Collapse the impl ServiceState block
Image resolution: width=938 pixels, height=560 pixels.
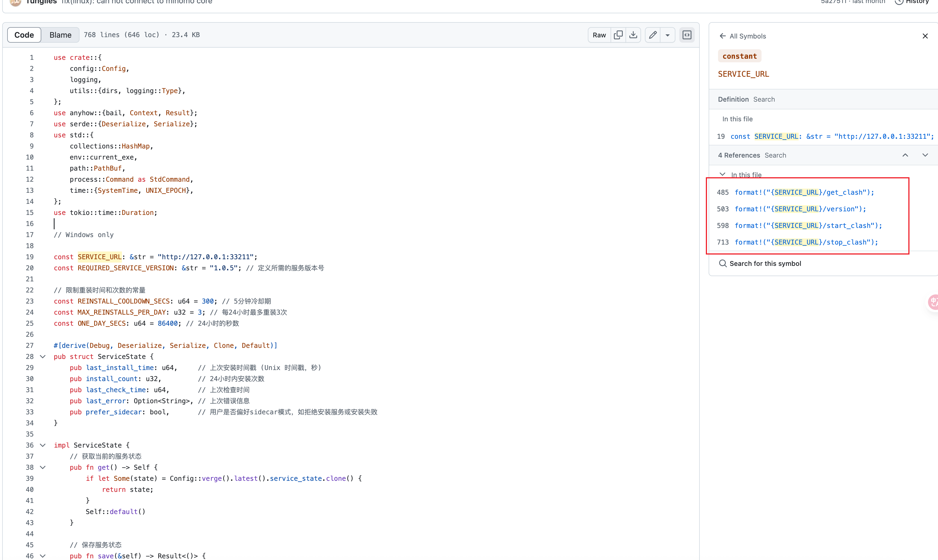(x=43, y=445)
